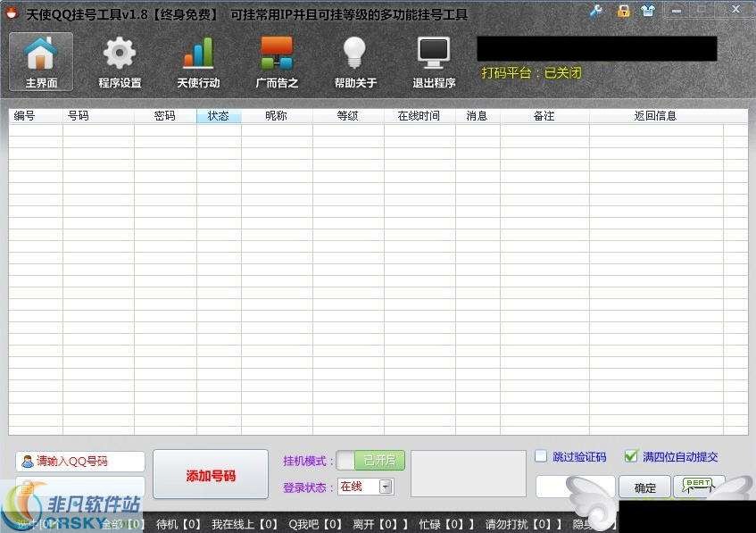
Task: Click the 等级 column header
Action: (348, 116)
